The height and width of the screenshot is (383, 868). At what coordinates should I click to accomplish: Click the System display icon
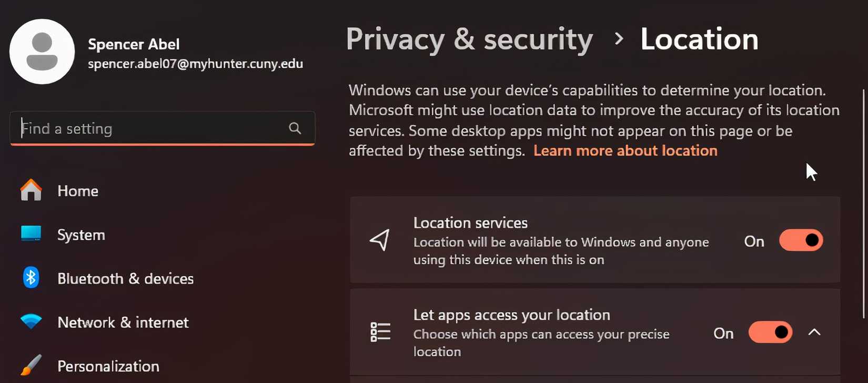[x=31, y=235]
